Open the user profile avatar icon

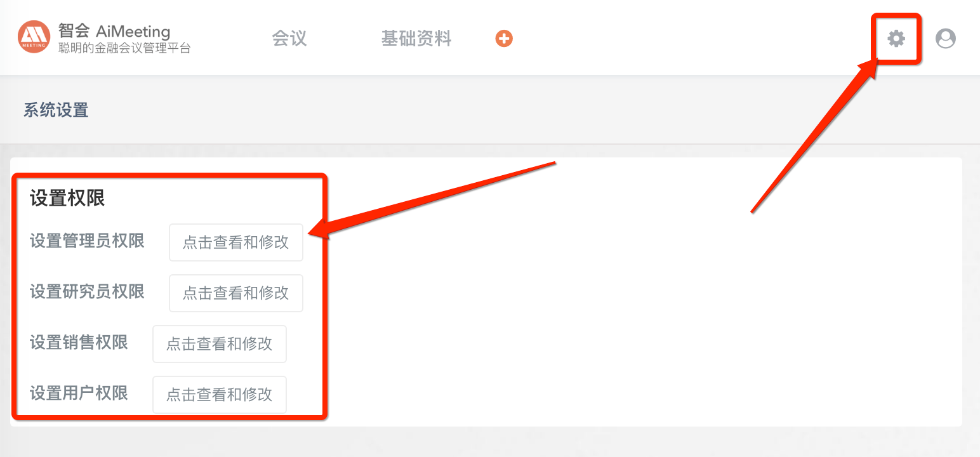[946, 39]
